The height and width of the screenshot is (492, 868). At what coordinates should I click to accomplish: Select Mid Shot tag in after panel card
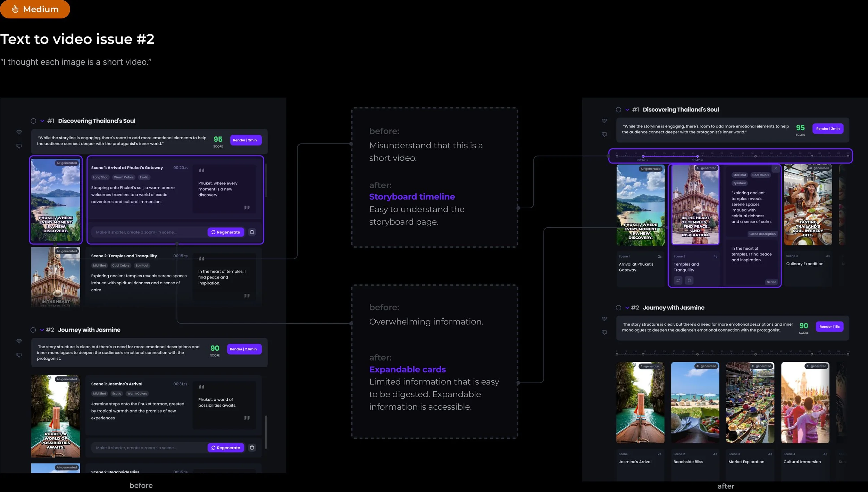coord(740,175)
